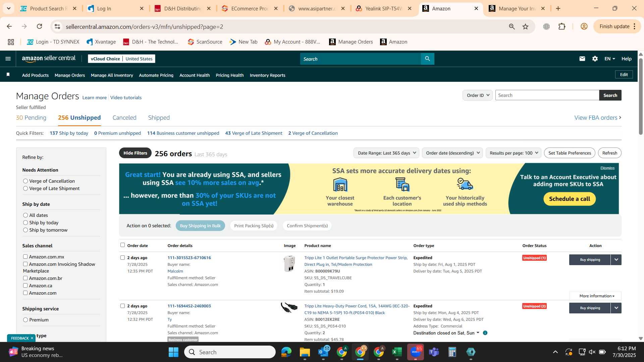Open Windows Start menu
The image size is (644, 362).
point(173,352)
